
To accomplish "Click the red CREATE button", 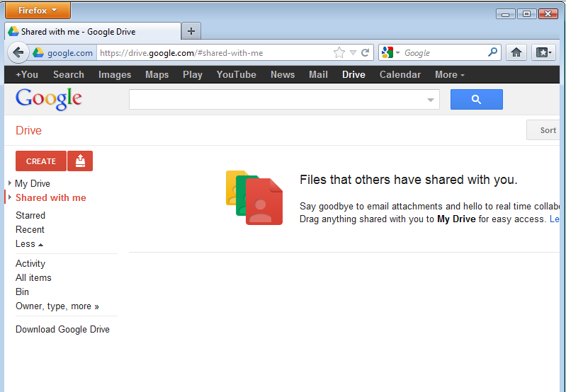I will pos(41,161).
